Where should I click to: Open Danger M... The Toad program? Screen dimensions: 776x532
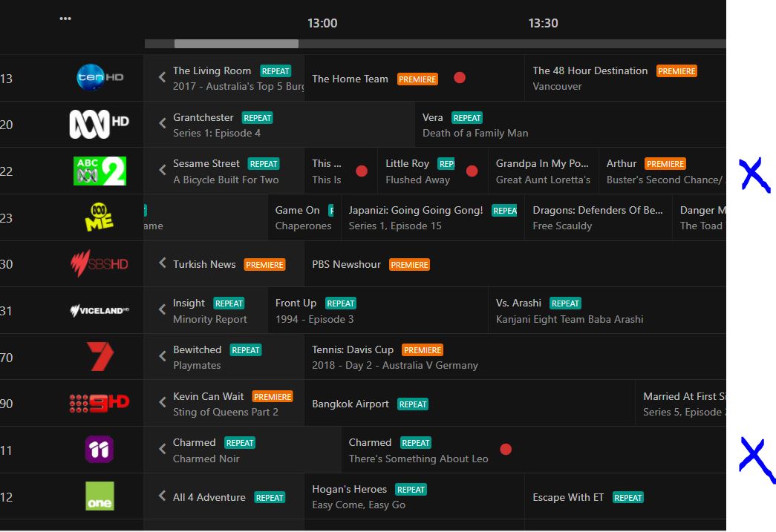[700, 217]
